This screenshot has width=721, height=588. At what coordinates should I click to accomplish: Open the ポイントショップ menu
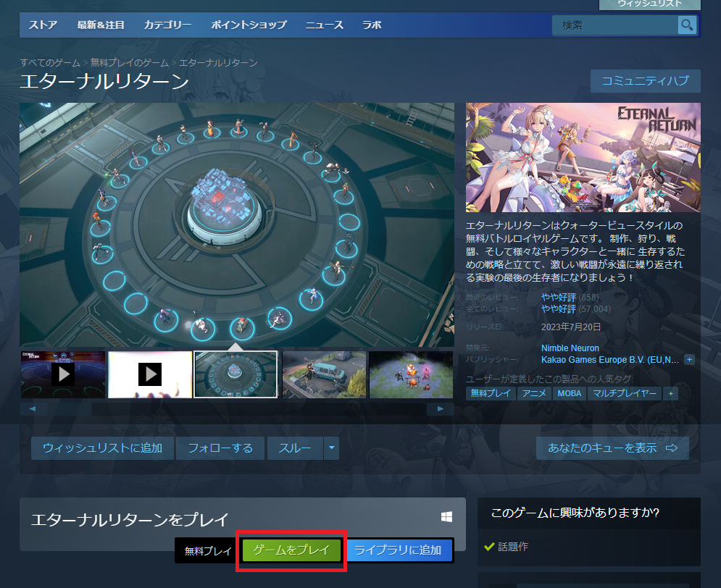(249, 25)
